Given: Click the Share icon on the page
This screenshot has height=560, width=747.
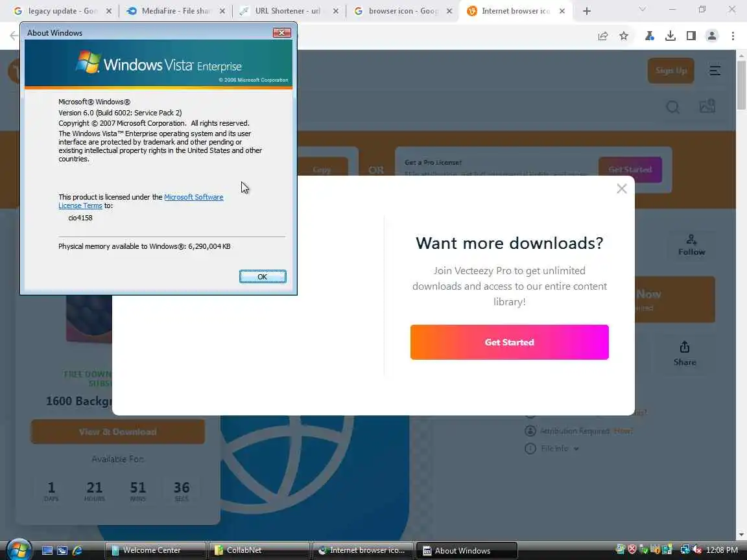Looking at the screenshot, I should pos(685,353).
